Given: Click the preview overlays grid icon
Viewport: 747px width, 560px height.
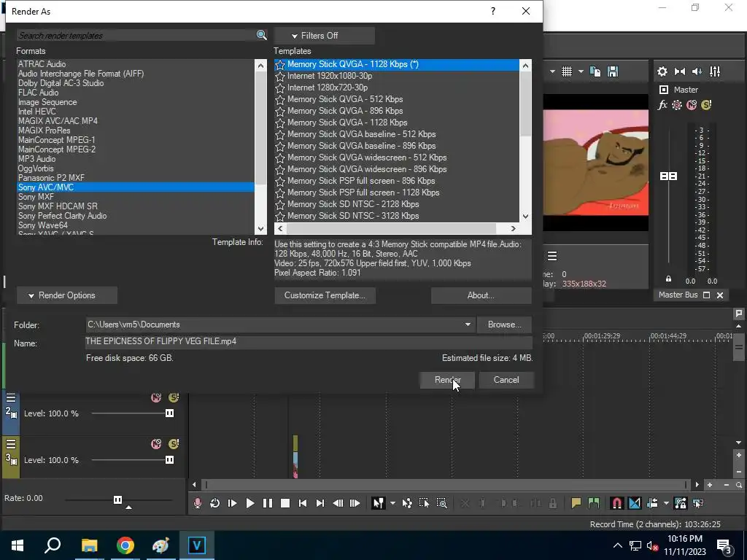Looking at the screenshot, I should point(566,71).
